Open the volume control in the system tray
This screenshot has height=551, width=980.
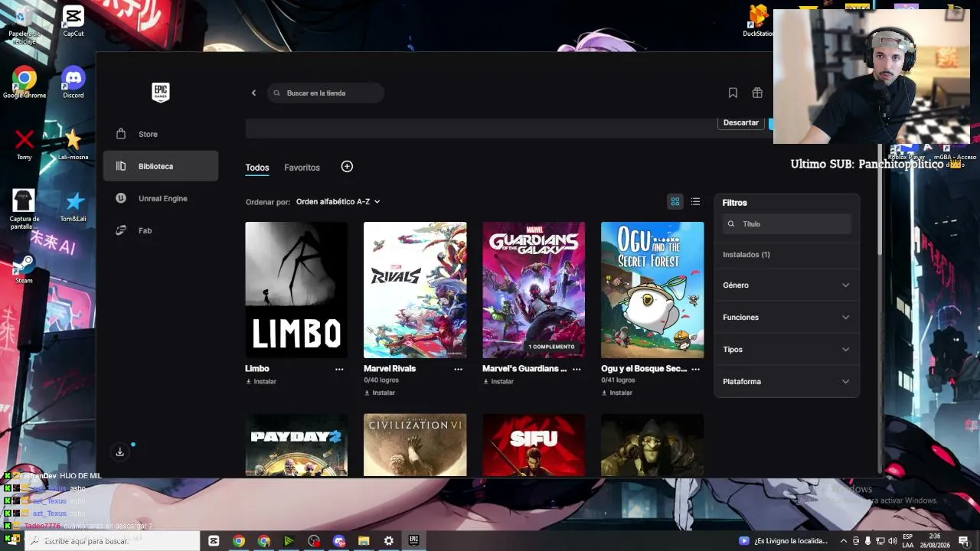pos(893,541)
